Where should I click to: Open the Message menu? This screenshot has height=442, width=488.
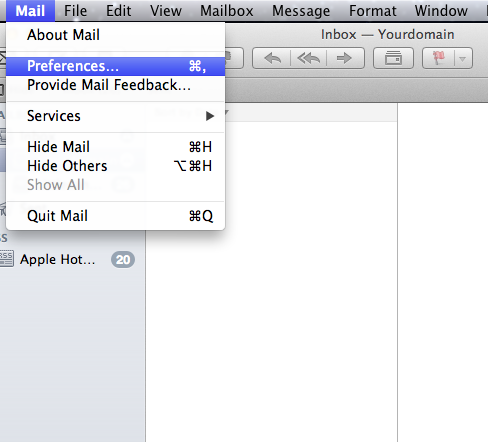(301, 11)
